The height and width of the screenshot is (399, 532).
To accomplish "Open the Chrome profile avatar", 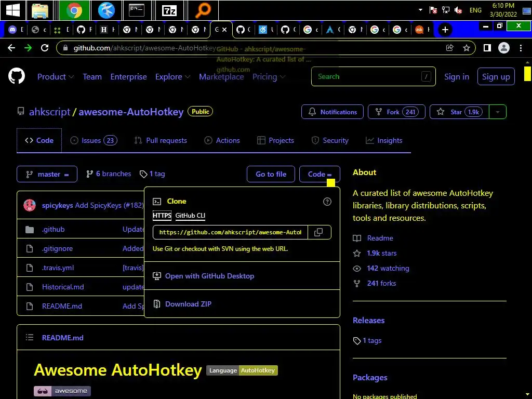I will tap(504, 48).
